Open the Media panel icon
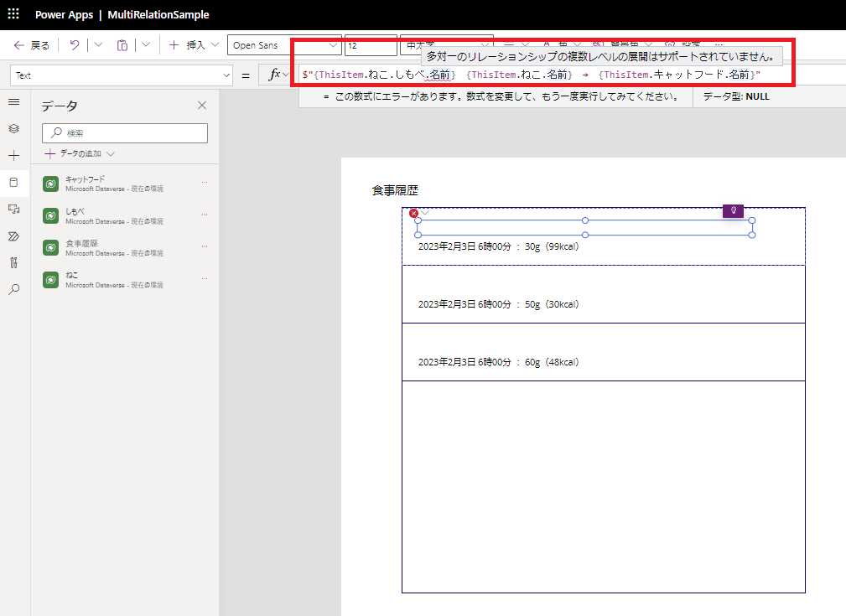 [x=13, y=209]
